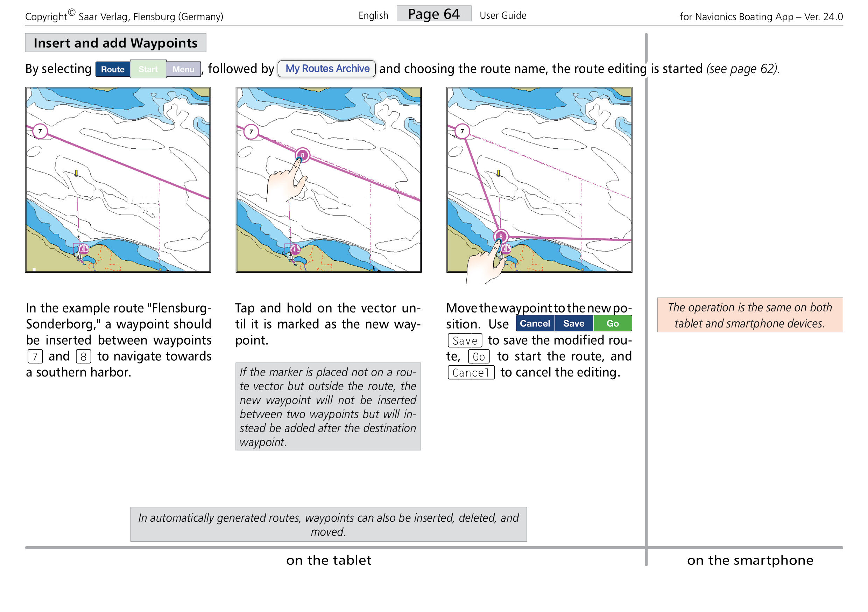Open My Routes Archive
This screenshot has height=612, width=868.
click(326, 69)
